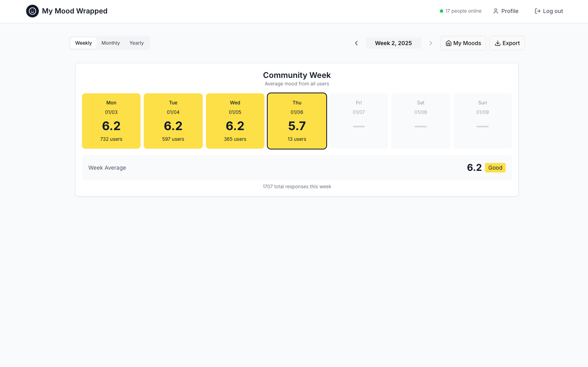Select Friday's empty mood card
The height and width of the screenshot is (367, 588).
(x=359, y=121)
